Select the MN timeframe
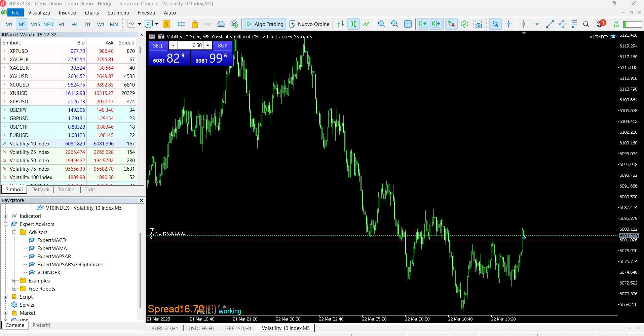Image resolution: width=644 pixels, height=336 pixels. pos(114,24)
